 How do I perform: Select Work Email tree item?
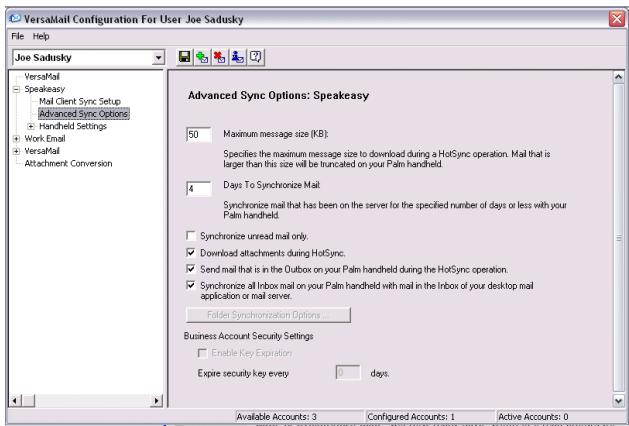[45, 138]
